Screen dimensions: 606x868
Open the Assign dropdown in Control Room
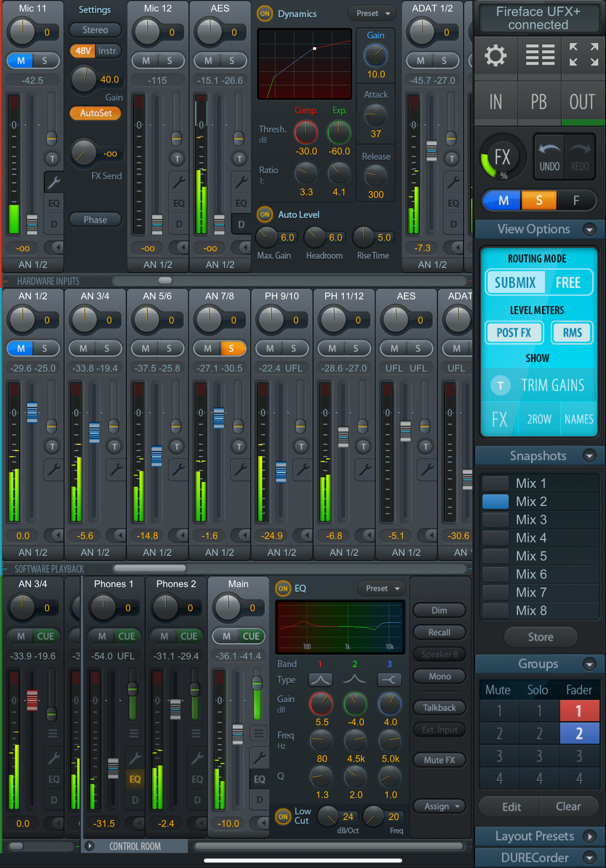(x=440, y=806)
